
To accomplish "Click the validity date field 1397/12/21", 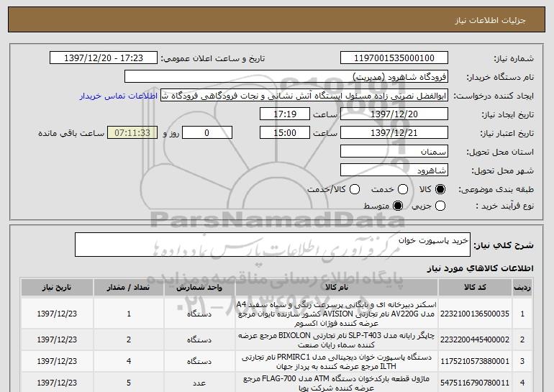I will (x=394, y=133).
